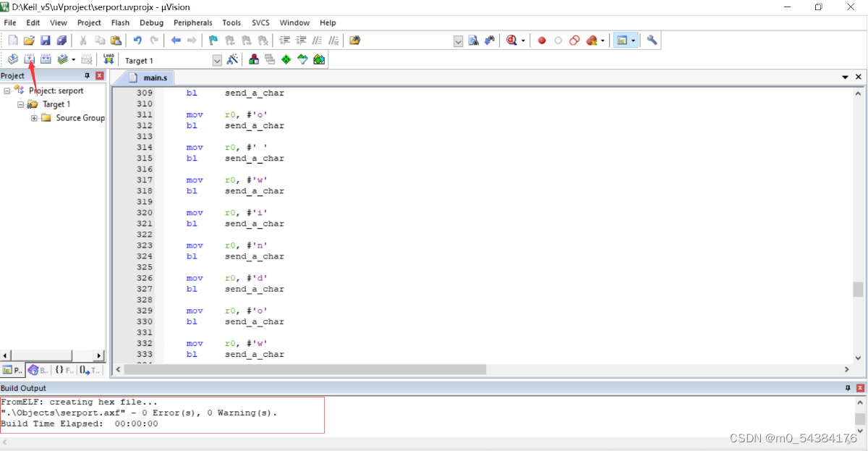The image size is (868, 451).
Task: Toggle auto-hide pin on Build Output panel
Action: pyautogui.click(x=848, y=388)
